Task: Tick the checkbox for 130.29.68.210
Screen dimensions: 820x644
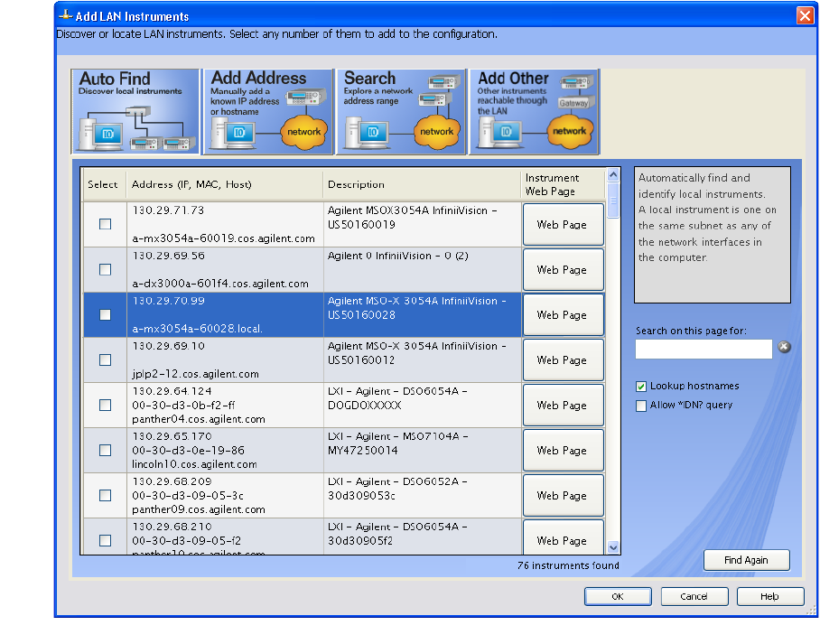Action: click(x=105, y=540)
